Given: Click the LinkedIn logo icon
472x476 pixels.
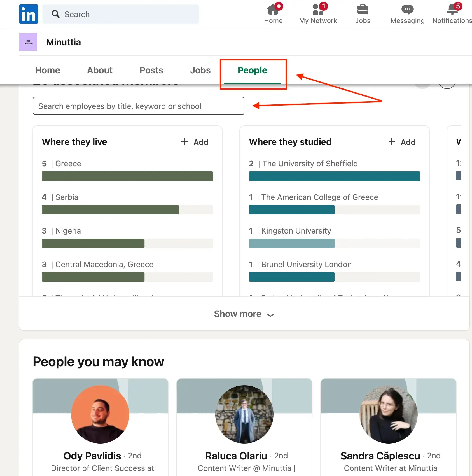Looking at the screenshot, I should 29,14.
